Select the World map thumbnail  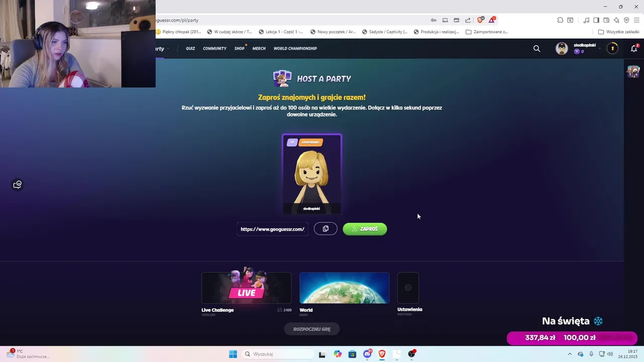point(344,288)
